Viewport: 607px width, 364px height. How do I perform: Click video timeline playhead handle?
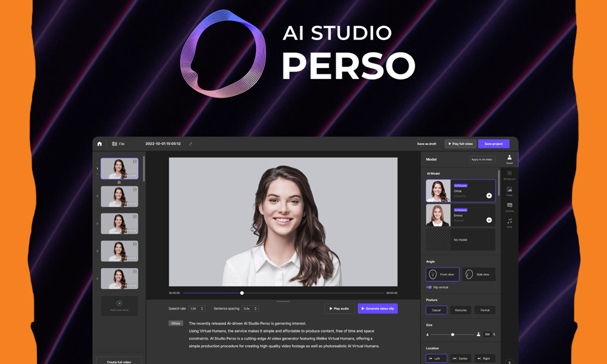tap(242, 293)
